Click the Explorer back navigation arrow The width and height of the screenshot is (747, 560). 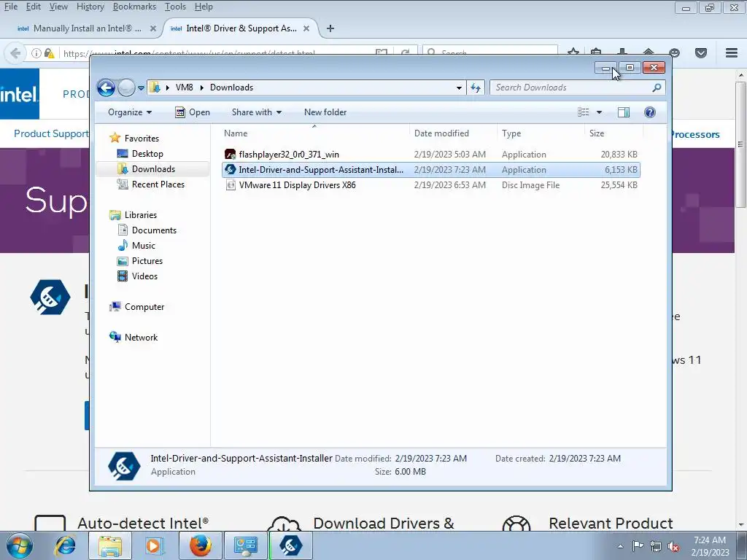pyautogui.click(x=106, y=87)
